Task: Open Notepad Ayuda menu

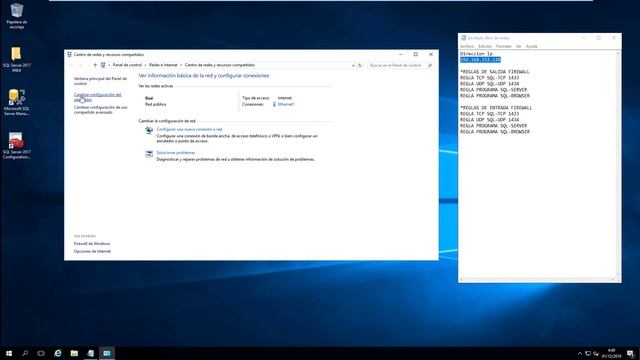Action: tap(531, 47)
